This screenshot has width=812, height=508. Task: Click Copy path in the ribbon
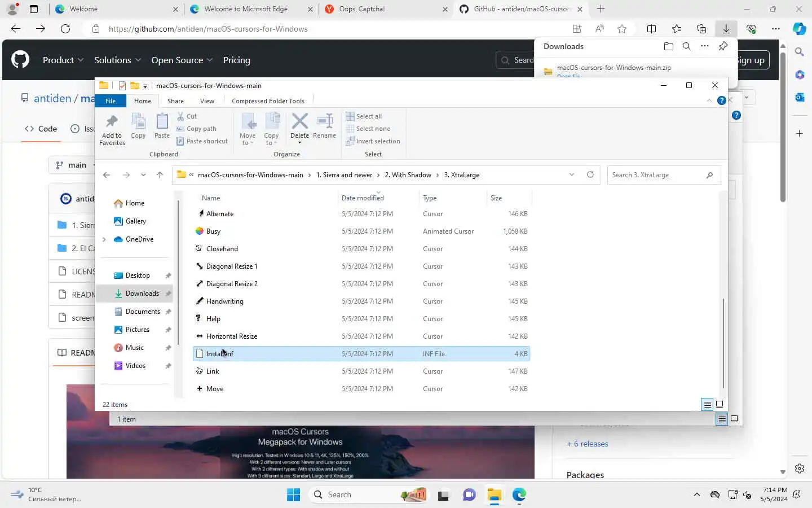(x=196, y=129)
